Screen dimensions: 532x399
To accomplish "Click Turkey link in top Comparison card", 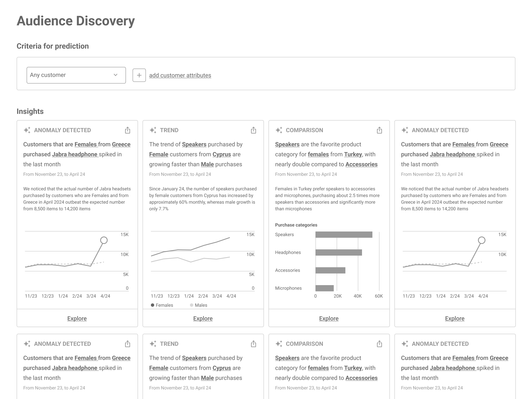I will tap(353, 154).
